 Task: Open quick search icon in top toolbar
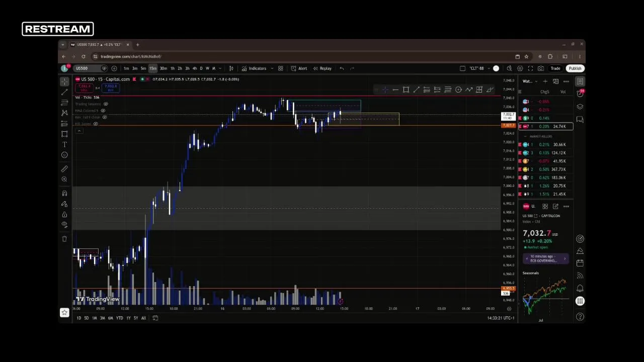pos(509,68)
